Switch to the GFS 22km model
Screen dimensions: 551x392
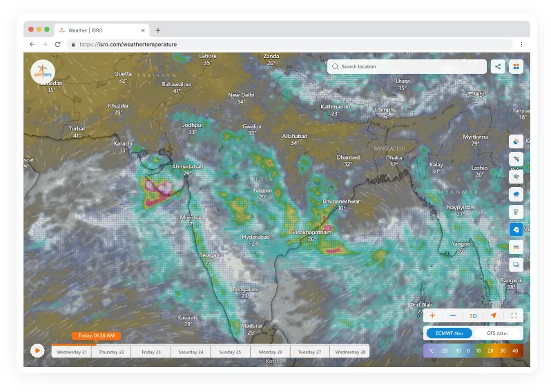coord(497,333)
